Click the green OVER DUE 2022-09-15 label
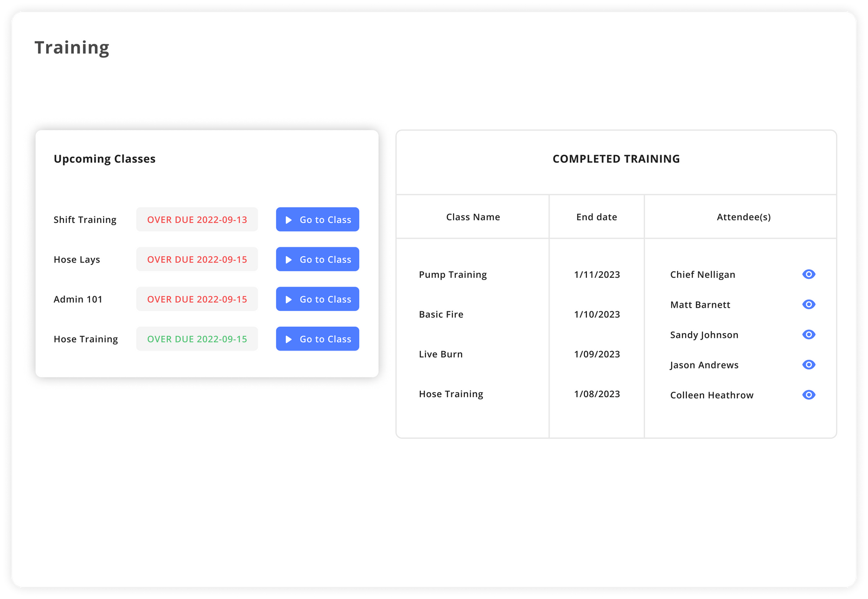 tap(196, 339)
